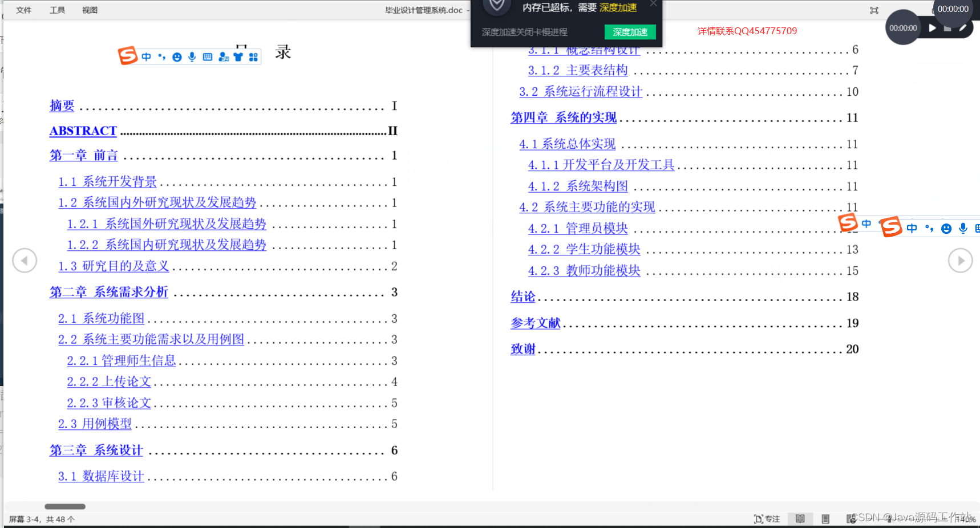Viewport: 980px width, 528px height.
Task: Start recording with the play button
Action: [932, 27]
